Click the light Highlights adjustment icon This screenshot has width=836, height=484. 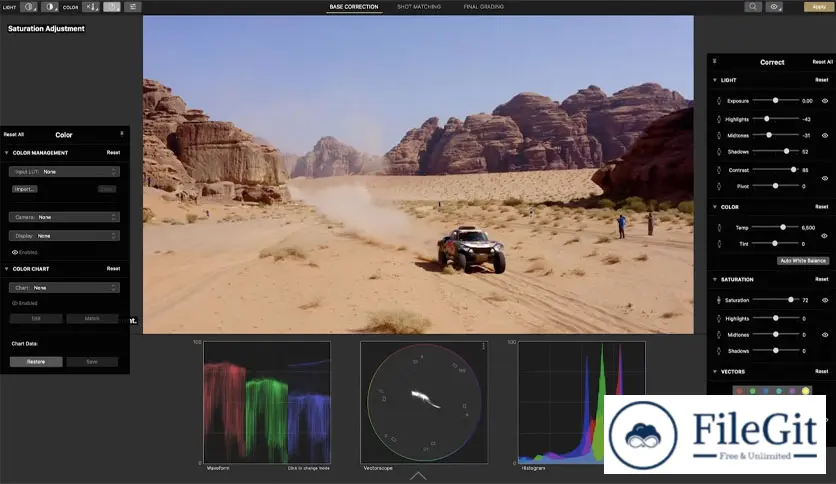(719, 119)
